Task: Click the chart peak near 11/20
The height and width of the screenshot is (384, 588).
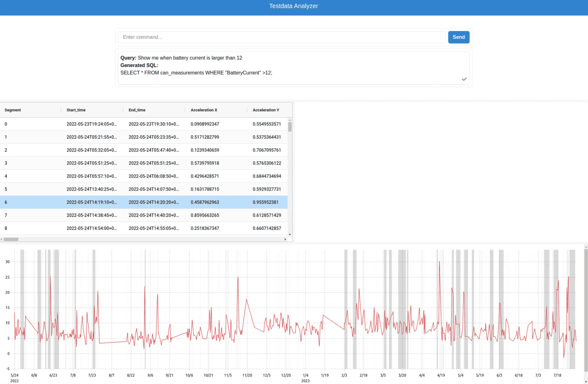Action: pyautogui.click(x=247, y=300)
